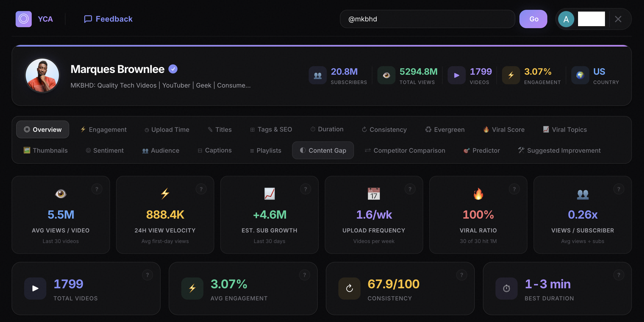The height and width of the screenshot is (322, 644).
Task: Open the Suggested Improvement panel
Action: tap(559, 150)
